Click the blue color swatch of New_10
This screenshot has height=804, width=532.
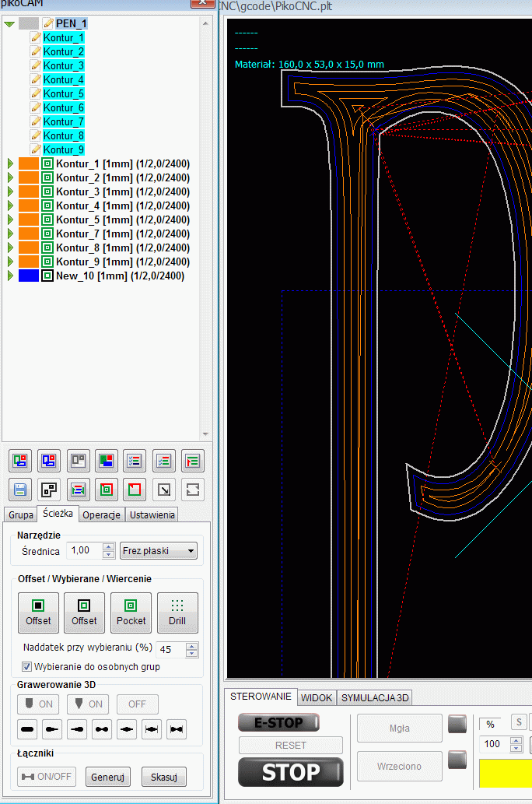pos(29,276)
